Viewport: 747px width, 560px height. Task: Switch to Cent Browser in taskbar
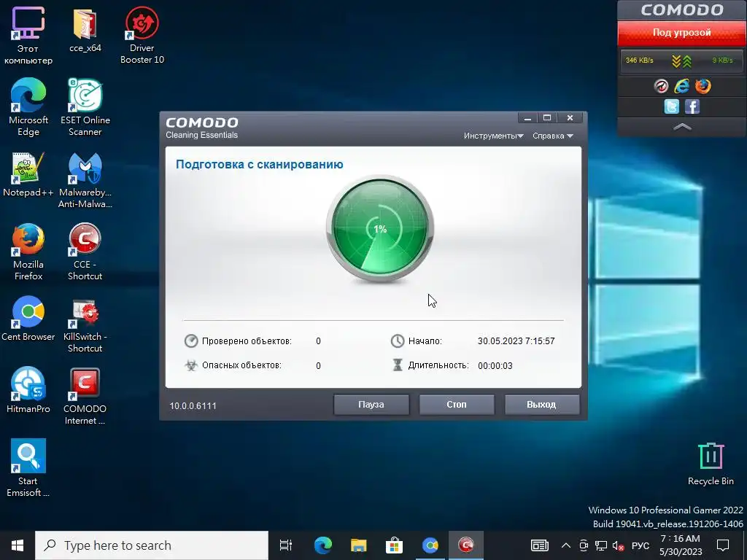(x=430, y=545)
